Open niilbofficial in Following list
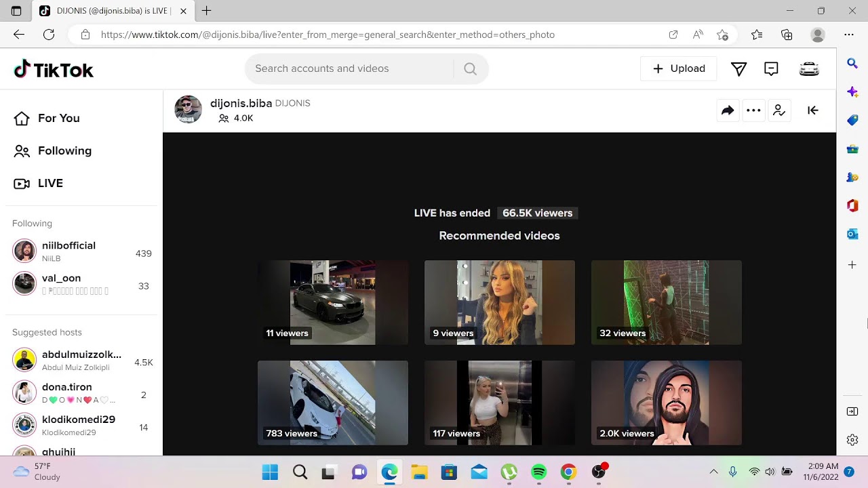868x488 pixels. click(81, 251)
